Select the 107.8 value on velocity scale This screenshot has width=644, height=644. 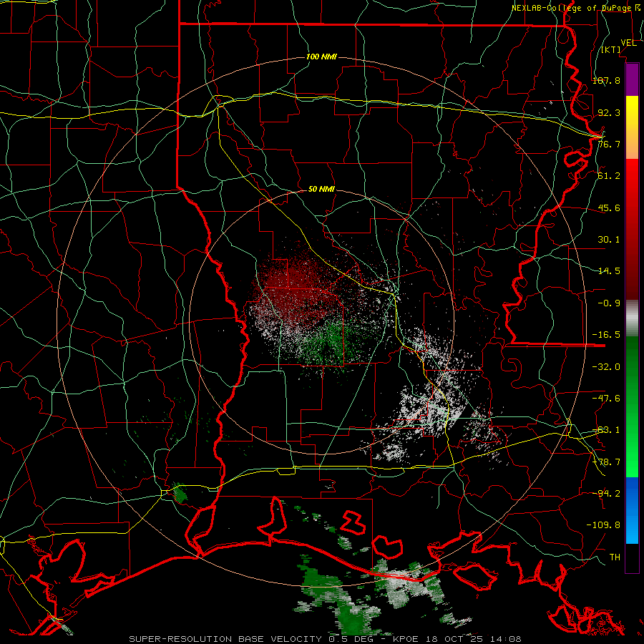606,80
